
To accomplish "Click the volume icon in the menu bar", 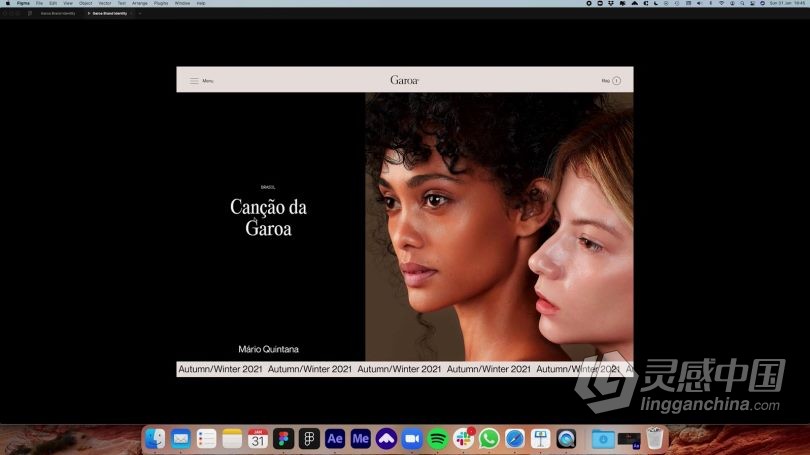I will [x=699, y=3].
